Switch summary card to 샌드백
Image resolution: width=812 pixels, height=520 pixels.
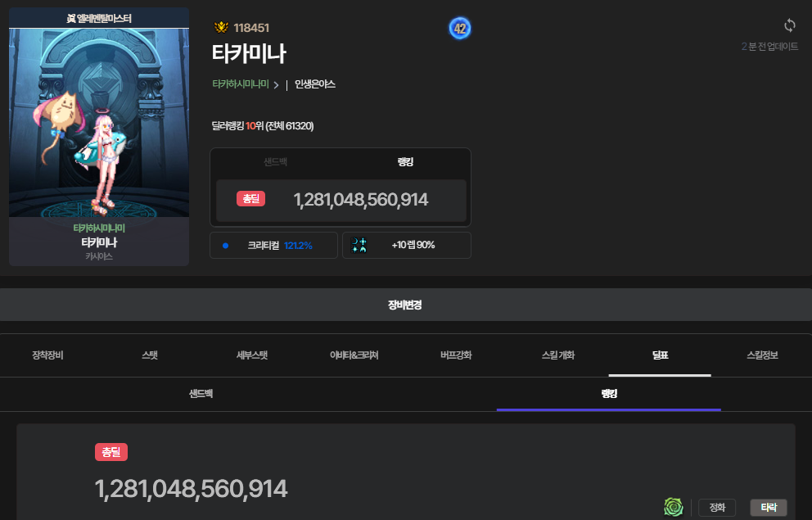click(x=275, y=162)
